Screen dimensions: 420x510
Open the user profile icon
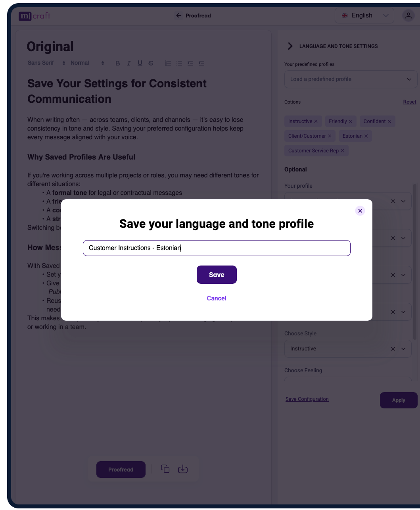408,15
